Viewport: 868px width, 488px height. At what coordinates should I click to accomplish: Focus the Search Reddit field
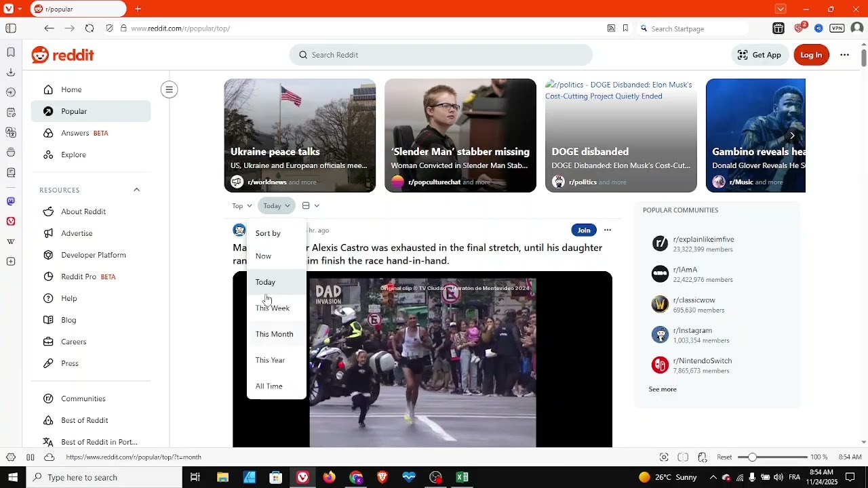(x=441, y=55)
